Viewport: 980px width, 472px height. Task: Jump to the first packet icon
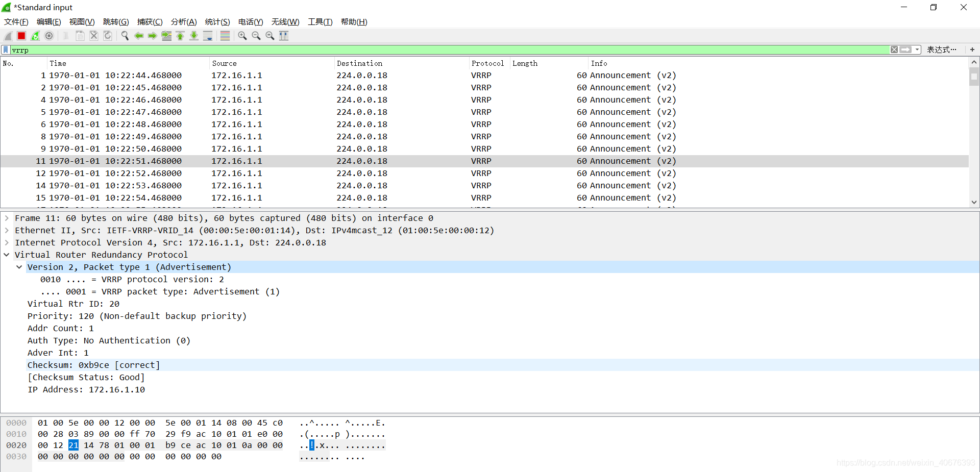[180, 36]
